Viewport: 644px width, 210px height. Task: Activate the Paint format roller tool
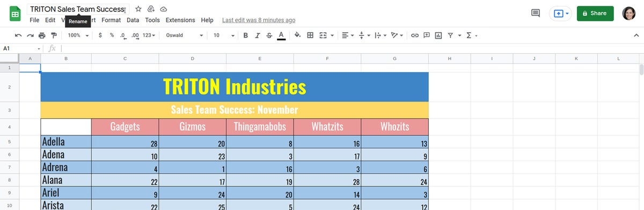click(53, 35)
